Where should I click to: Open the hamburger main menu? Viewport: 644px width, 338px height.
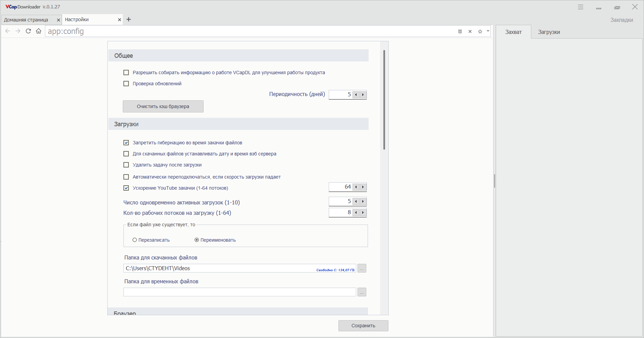581,7
